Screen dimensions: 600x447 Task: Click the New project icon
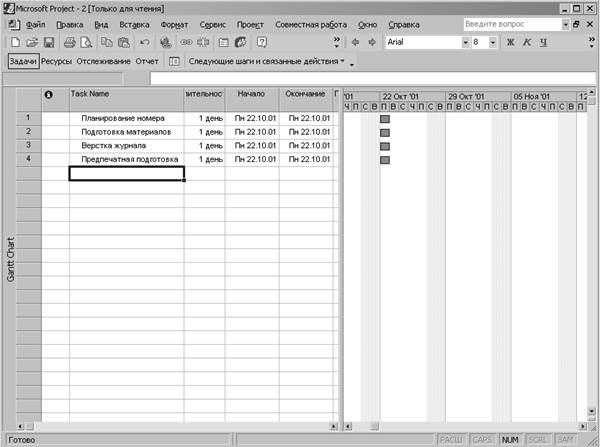coord(15,42)
